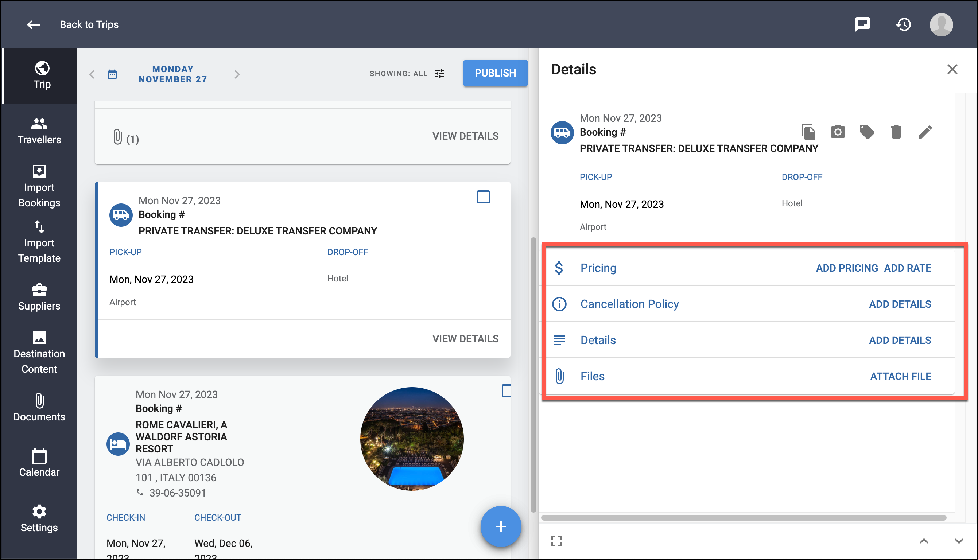The image size is (978, 560).
Task: Click CHECK-OUT label on the hotel card
Action: point(217,517)
